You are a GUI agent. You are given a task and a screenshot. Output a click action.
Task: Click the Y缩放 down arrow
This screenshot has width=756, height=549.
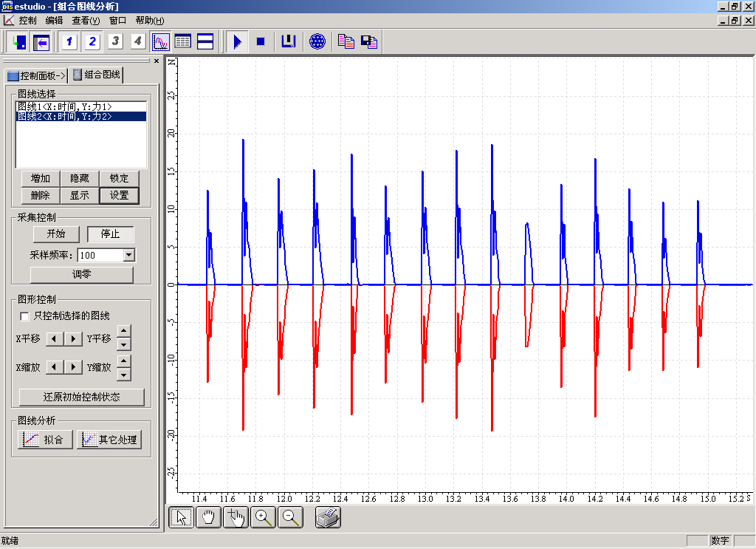pyautogui.click(x=124, y=373)
